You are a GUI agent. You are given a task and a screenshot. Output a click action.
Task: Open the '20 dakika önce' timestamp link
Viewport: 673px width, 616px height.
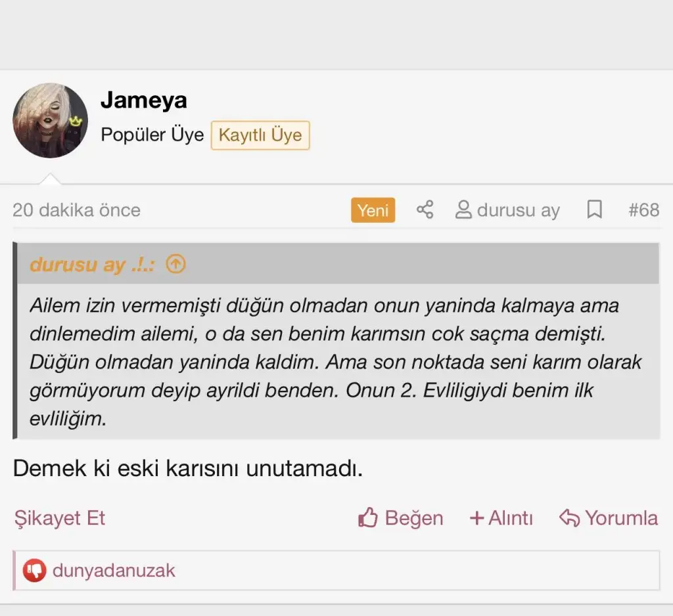pyautogui.click(x=76, y=210)
